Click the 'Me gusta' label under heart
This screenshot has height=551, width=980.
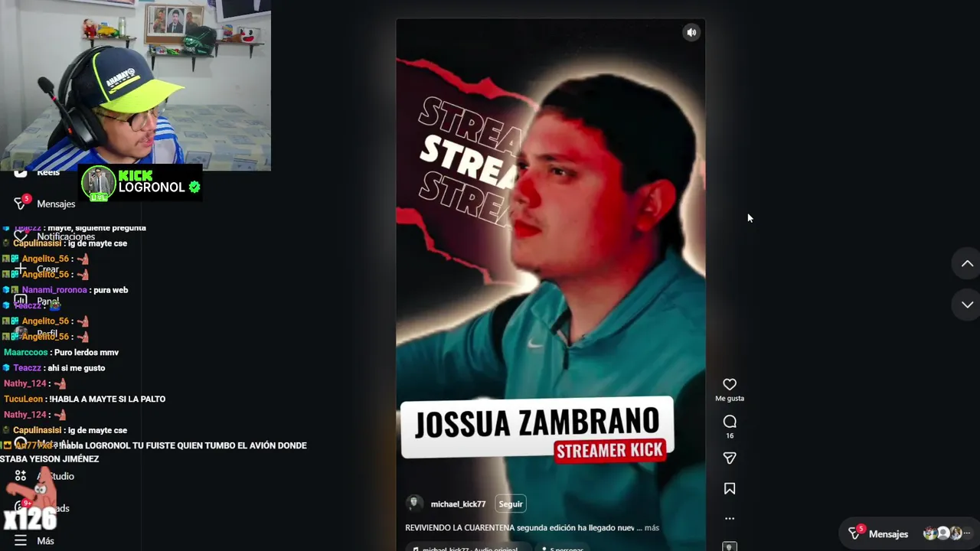[730, 398]
